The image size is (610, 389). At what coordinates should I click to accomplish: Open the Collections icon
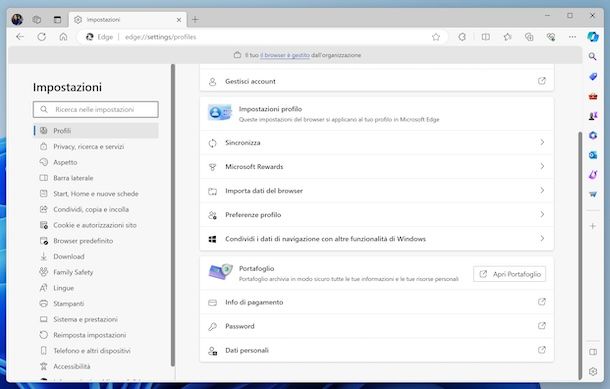pos(529,37)
